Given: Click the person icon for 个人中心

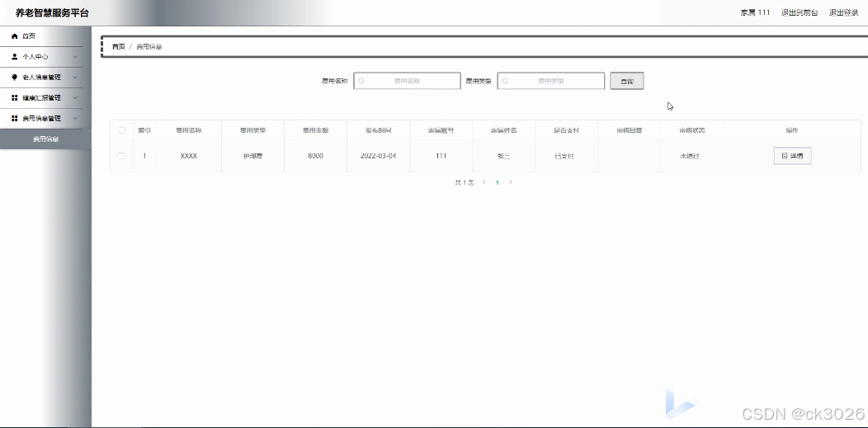Looking at the screenshot, I should pos(14,56).
